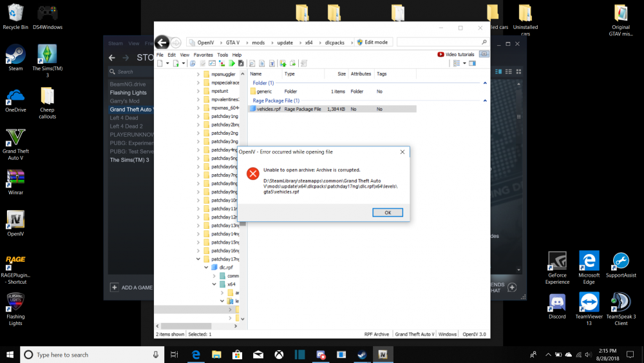
Task: Click the magnifier search icon in OpenIV toolbar
Action: (x=252, y=63)
